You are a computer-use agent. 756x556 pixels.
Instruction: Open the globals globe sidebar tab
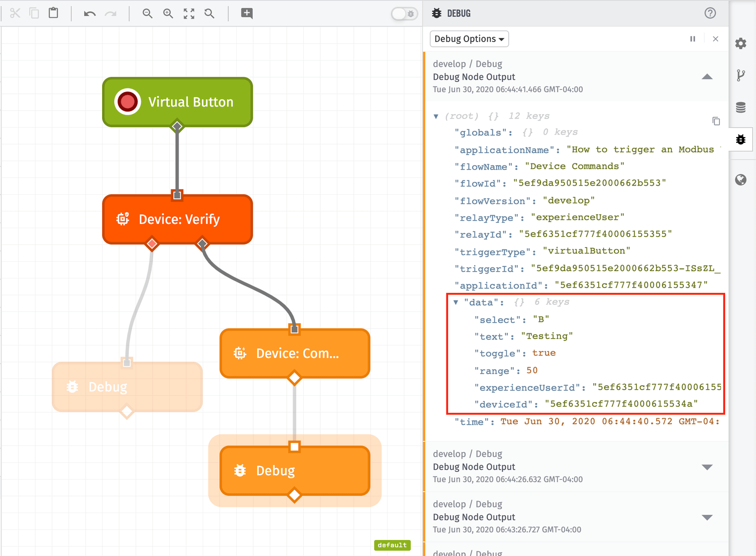[x=740, y=180]
